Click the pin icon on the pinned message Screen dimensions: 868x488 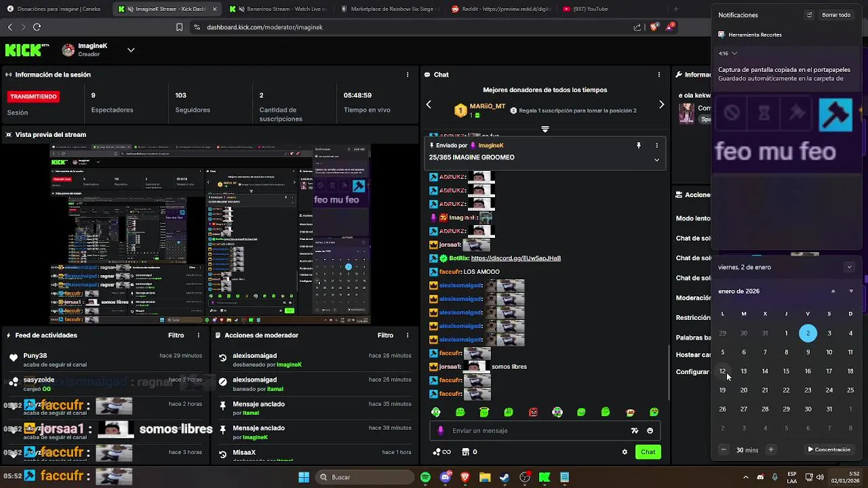[x=638, y=145]
